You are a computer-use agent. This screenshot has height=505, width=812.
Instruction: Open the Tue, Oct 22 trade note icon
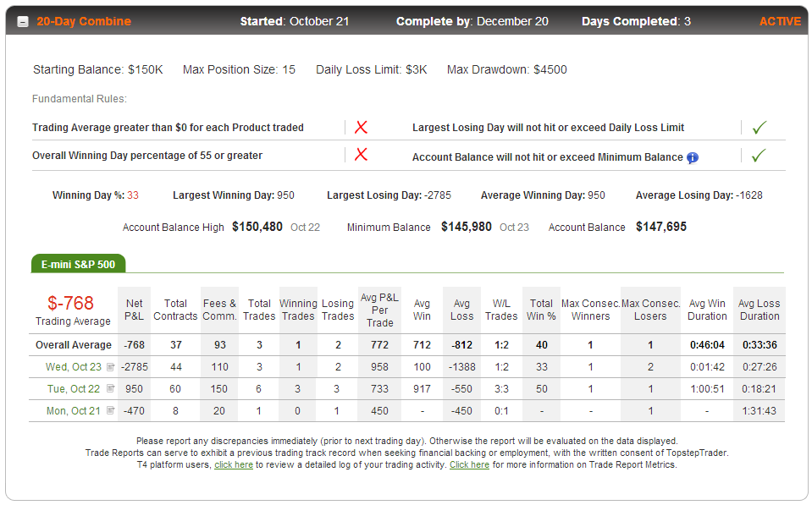pos(110,388)
